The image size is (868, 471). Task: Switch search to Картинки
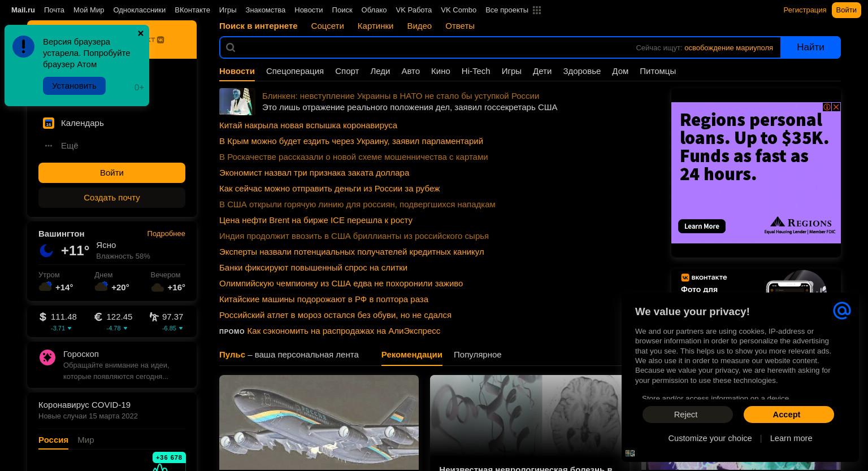pos(375,26)
